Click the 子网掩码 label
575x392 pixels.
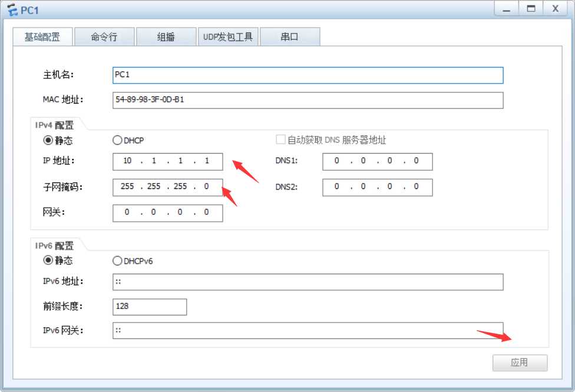(x=62, y=187)
